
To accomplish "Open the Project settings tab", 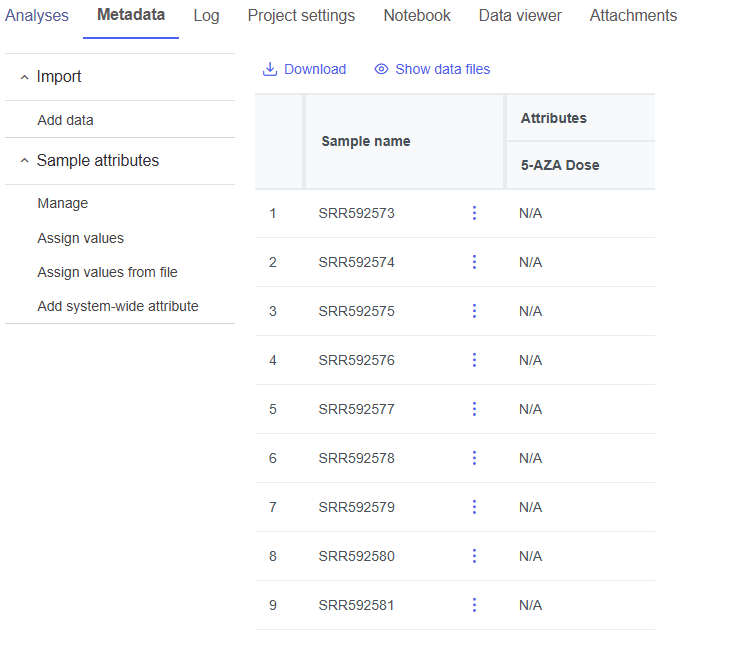I will [x=301, y=16].
